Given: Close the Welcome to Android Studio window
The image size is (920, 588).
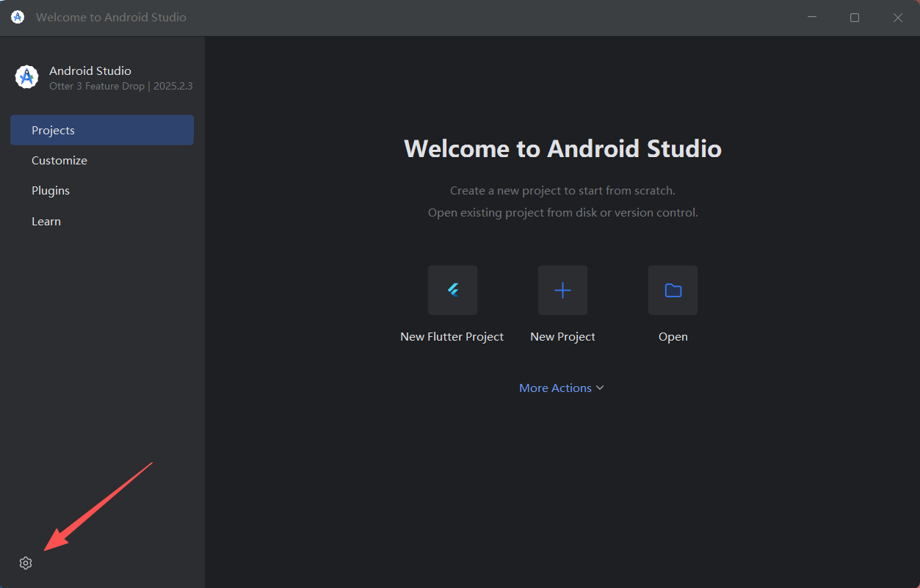Looking at the screenshot, I should pos(898,18).
